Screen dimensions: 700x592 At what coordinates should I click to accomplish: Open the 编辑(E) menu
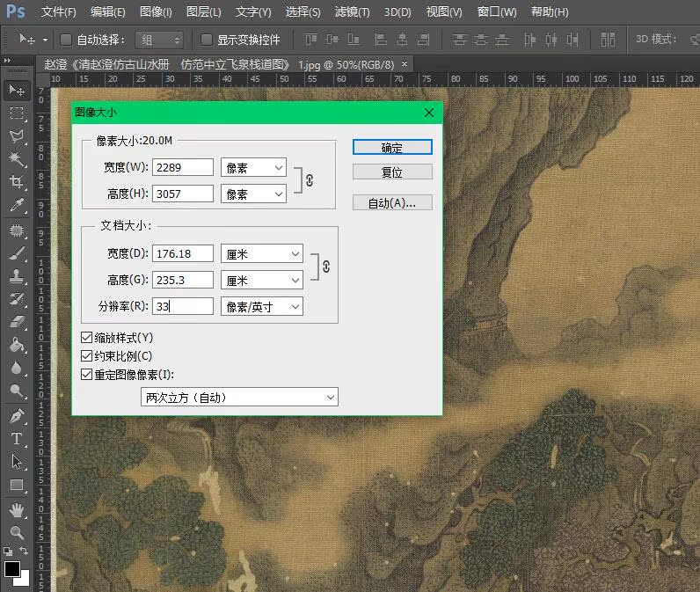pos(107,11)
